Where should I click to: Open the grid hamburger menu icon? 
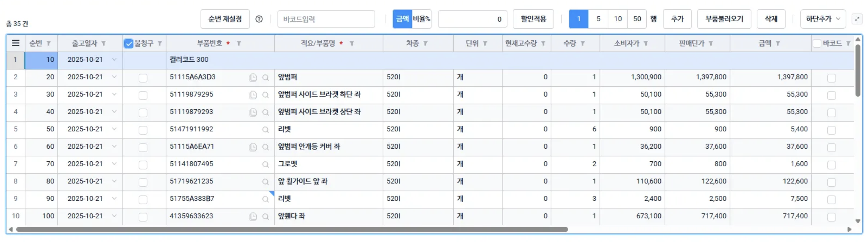tap(16, 43)
